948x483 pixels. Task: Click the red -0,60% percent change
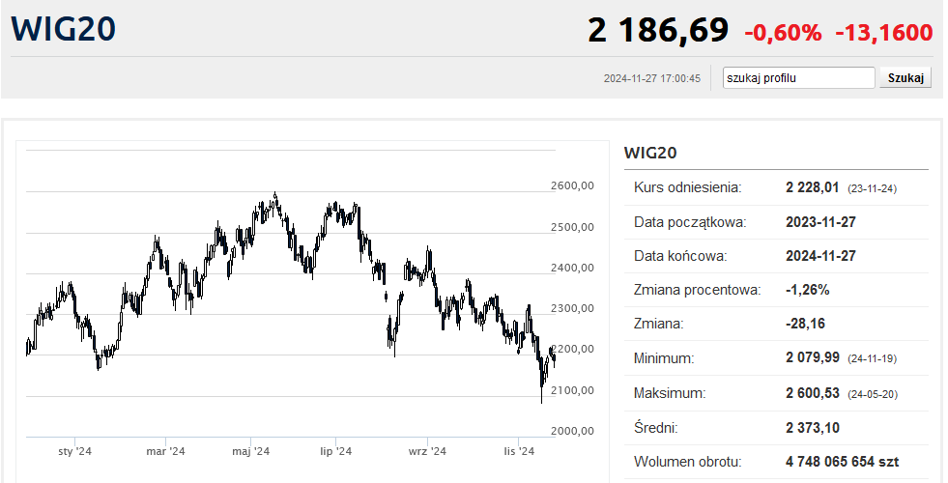pos(782,32)
